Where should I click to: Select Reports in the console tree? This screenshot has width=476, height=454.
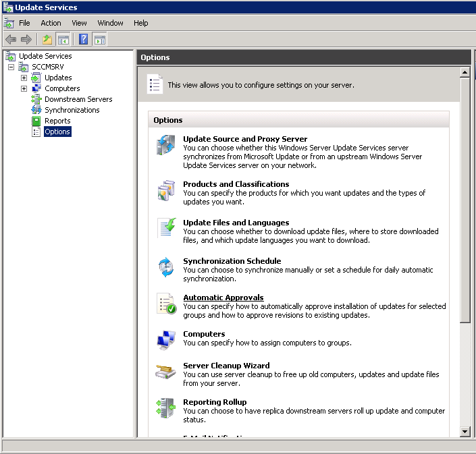click(x=57, y=121)
